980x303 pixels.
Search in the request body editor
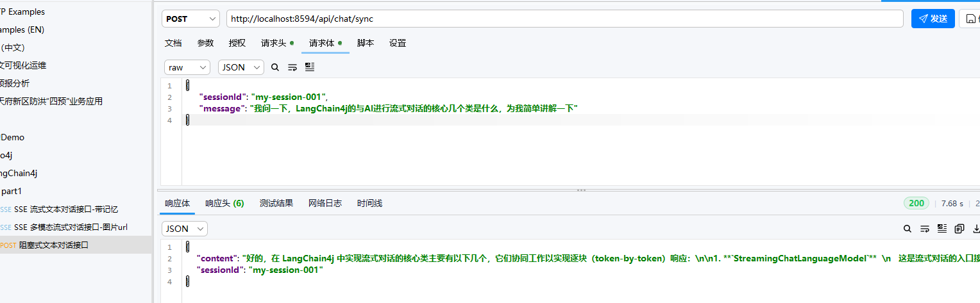coord(275,67)
